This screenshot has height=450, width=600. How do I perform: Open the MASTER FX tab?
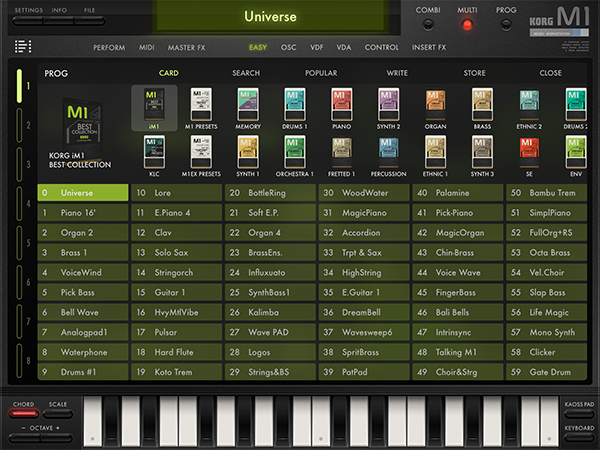[x=187, y=47]
